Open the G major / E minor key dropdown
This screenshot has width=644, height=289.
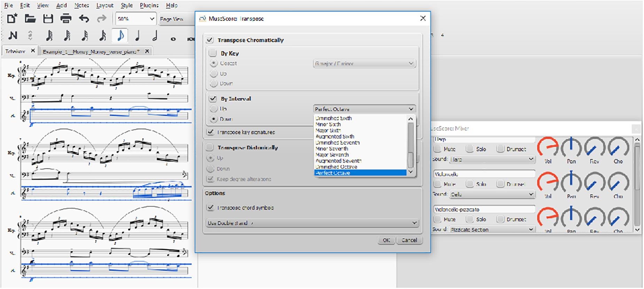coord(364,63)
